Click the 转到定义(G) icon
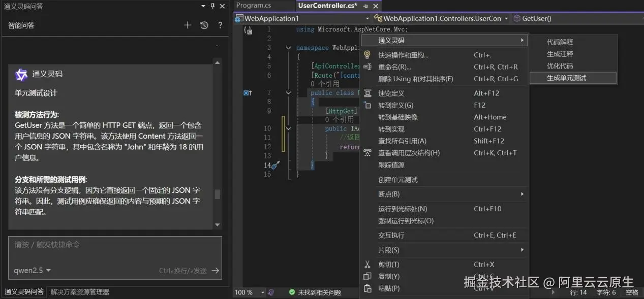 point(367,105)
